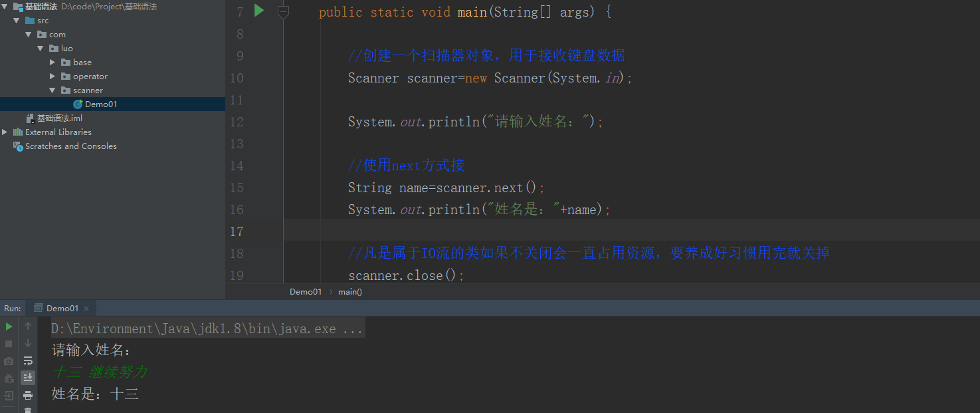Toggle Scroll to End in console toolbar
Image resolution: width=980 pixels, height=413 pixels.
tap(28, 378)
